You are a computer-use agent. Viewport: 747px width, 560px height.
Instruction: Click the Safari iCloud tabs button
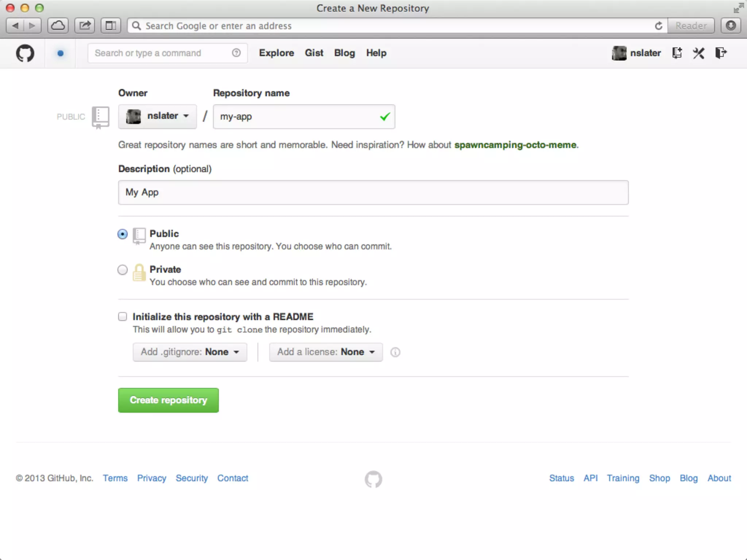click(58, 26)
